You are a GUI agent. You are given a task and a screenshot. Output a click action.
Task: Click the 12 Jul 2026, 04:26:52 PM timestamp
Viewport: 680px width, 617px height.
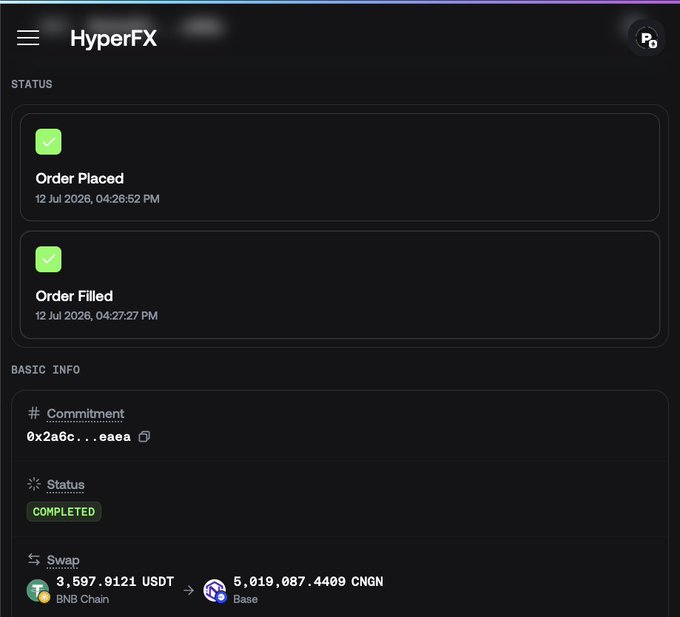(98, 199)
